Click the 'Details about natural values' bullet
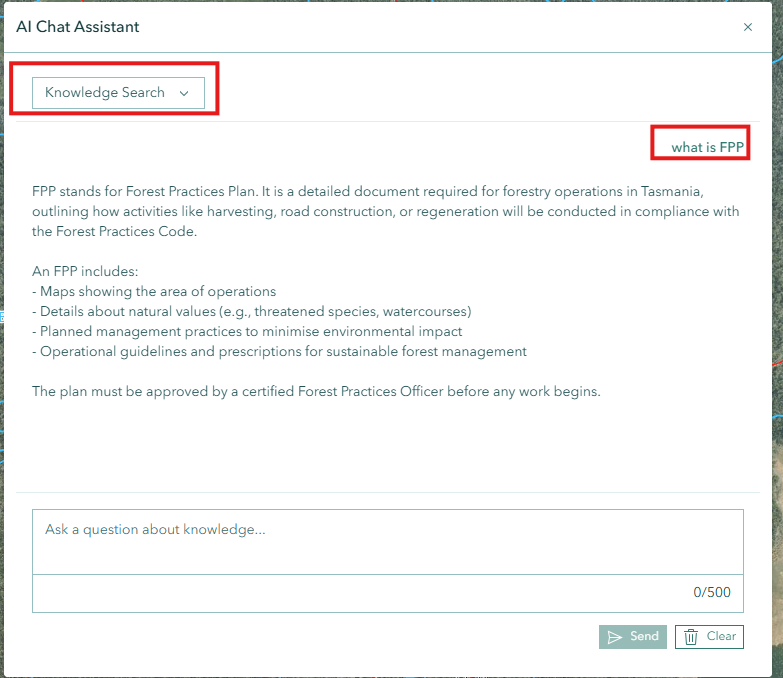This screenshot has width=783, height=678. coord(251,311)
